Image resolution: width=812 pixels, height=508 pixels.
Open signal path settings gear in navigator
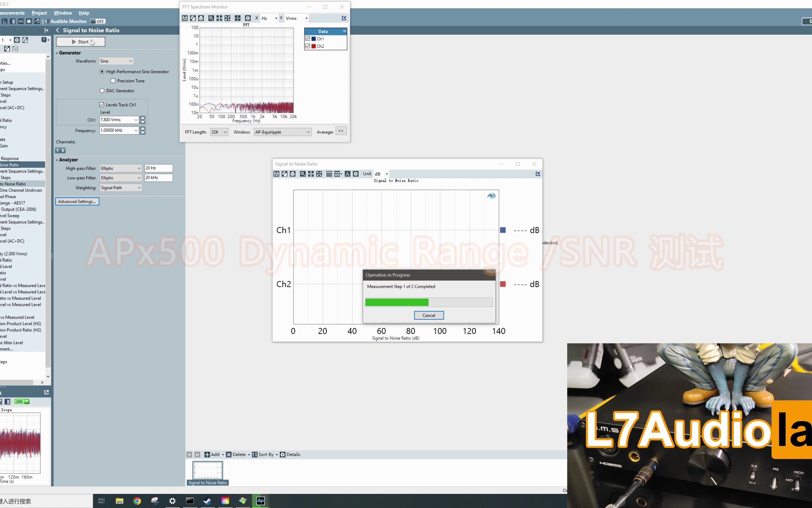(x=17, y=40)
